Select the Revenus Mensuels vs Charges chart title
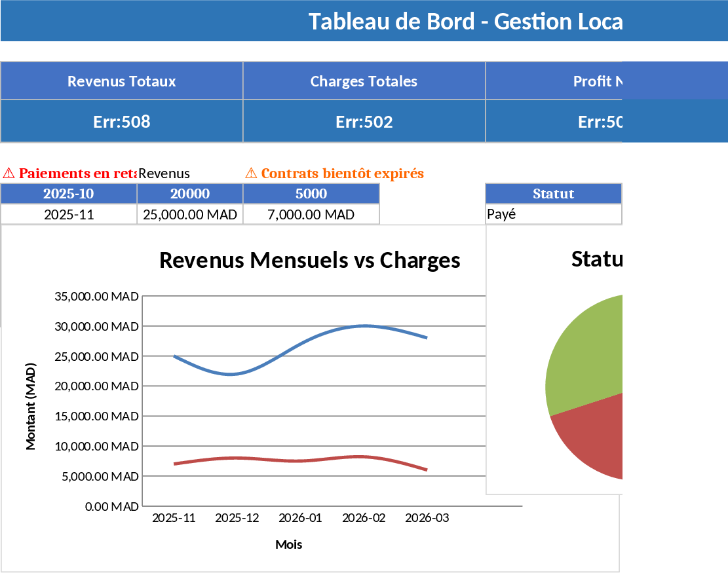728x573 pixels. 309,261
